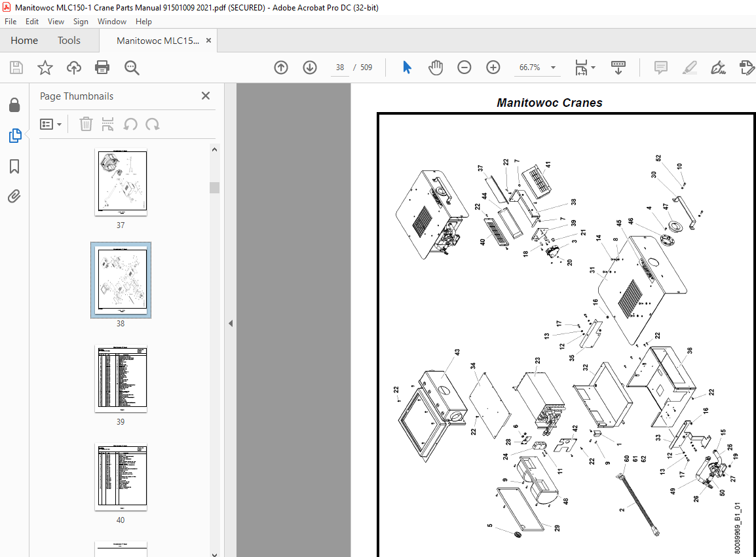This screenshot has width=756, height=557.
Task: Select page 37 thumbnail
Action: click(121, 182)
